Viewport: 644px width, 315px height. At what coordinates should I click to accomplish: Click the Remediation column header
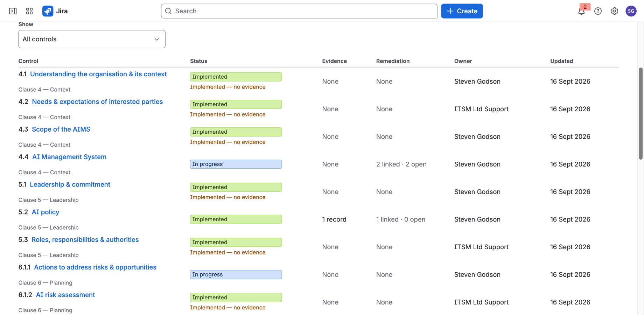pos(393,61)
